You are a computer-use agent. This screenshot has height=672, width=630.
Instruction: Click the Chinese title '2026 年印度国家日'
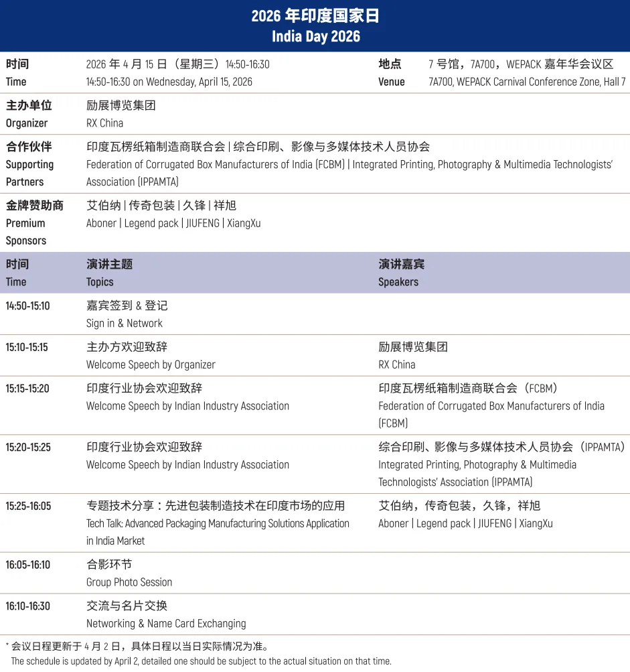(315, 16)
